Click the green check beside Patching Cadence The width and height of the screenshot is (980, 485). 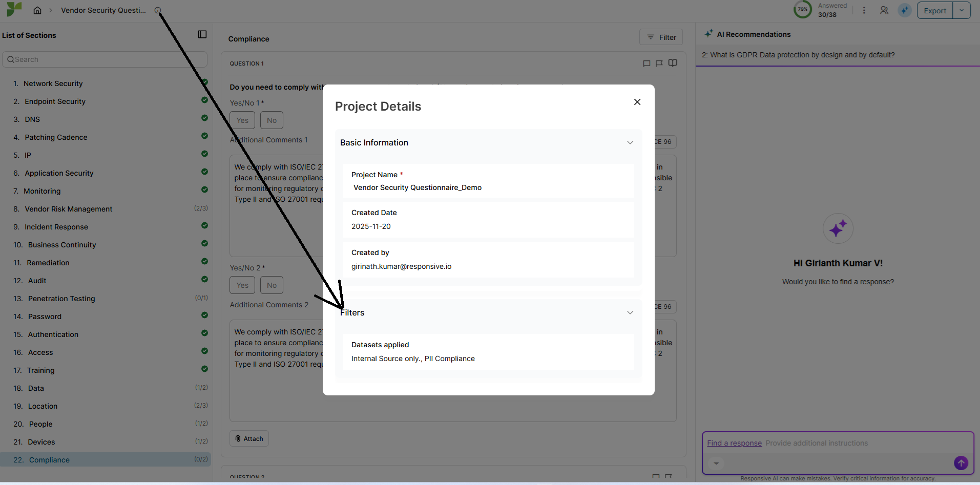[x=205, y=136]
